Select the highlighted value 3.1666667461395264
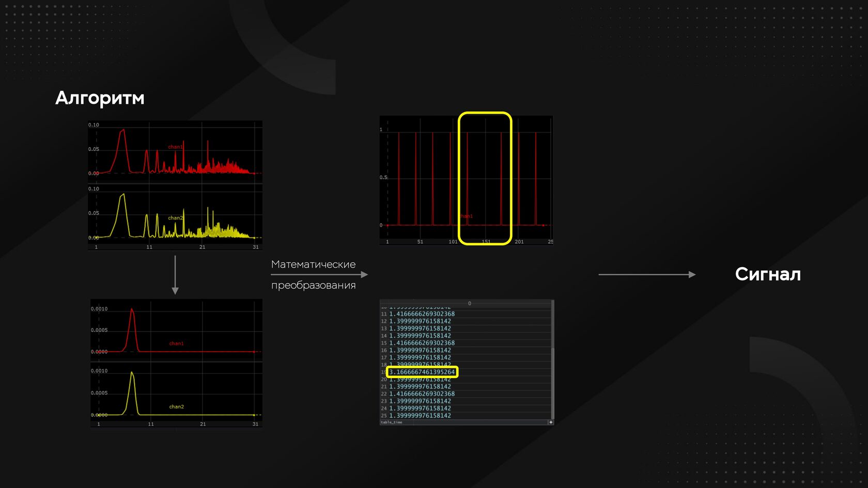This screenshot has width=868, height=488. tap(422, 372)
